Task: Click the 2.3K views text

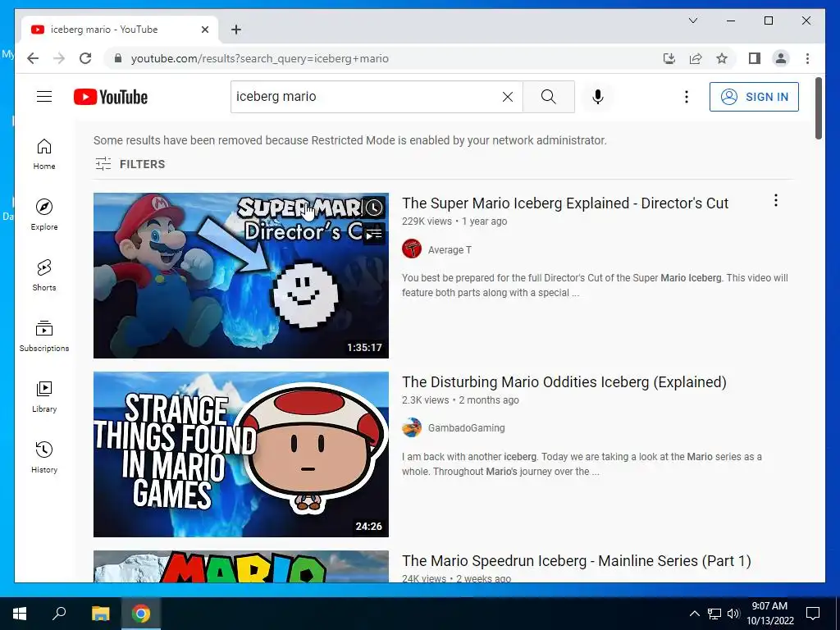Action: pyautogui.click(x=426, y=400)
